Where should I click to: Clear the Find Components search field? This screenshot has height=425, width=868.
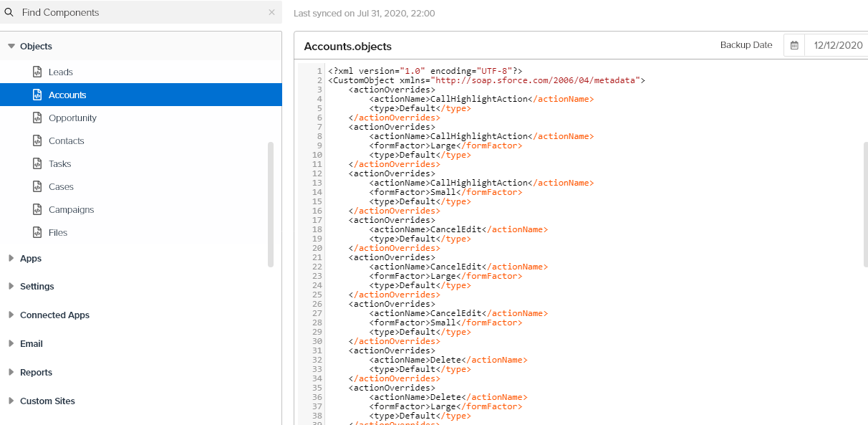pos(271,12)
